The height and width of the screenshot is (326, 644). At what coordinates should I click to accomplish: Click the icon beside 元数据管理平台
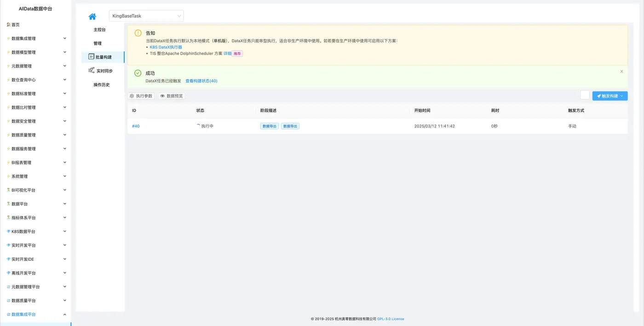[x=8, y=286]
